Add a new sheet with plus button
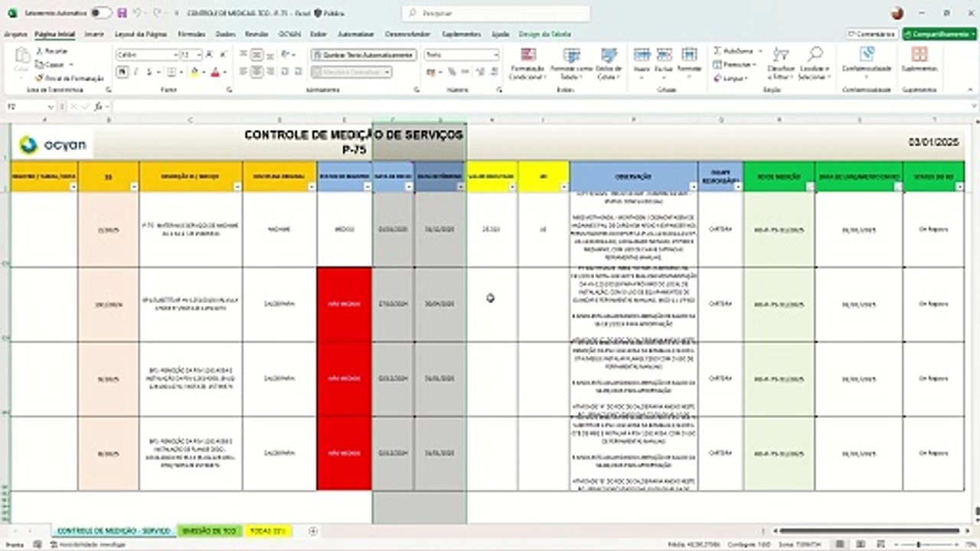Viewport: 980px width, 551px height. (x=312, y=530)
